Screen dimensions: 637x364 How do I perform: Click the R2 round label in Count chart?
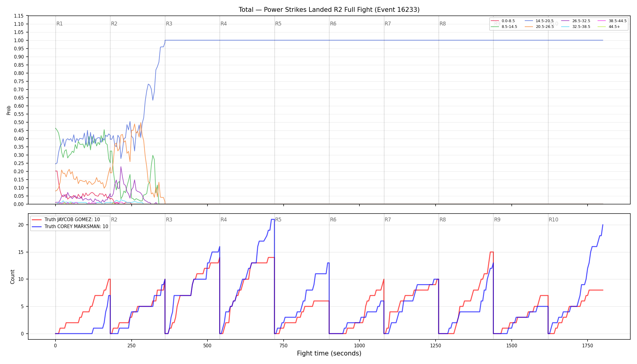point(114,220)
